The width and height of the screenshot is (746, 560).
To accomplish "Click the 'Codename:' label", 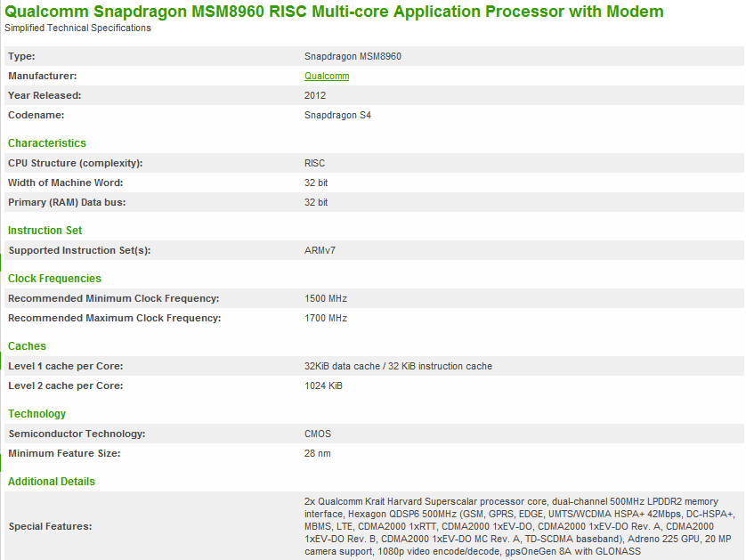I will tap(36, 115).
